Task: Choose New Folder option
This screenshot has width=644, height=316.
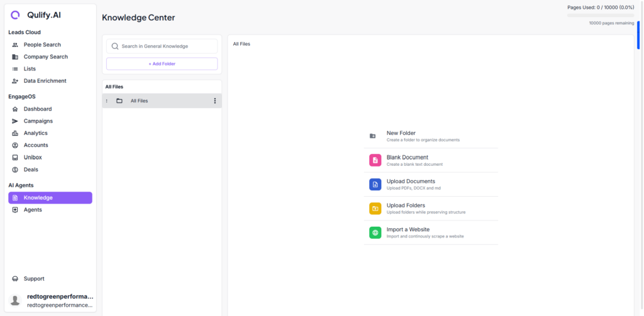Action: click(x=431, y=136)
